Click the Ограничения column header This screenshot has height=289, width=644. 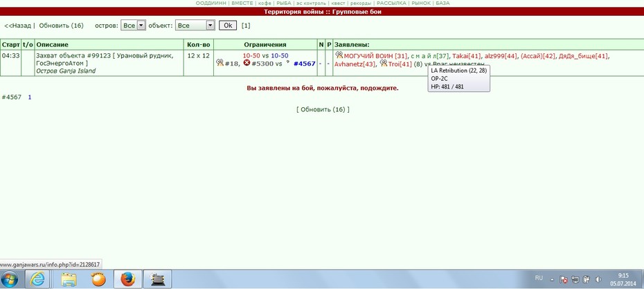tap(265, 44)
